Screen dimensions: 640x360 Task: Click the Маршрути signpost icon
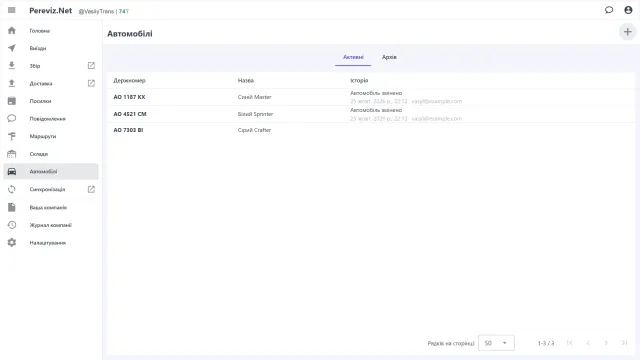coord(12,136)
